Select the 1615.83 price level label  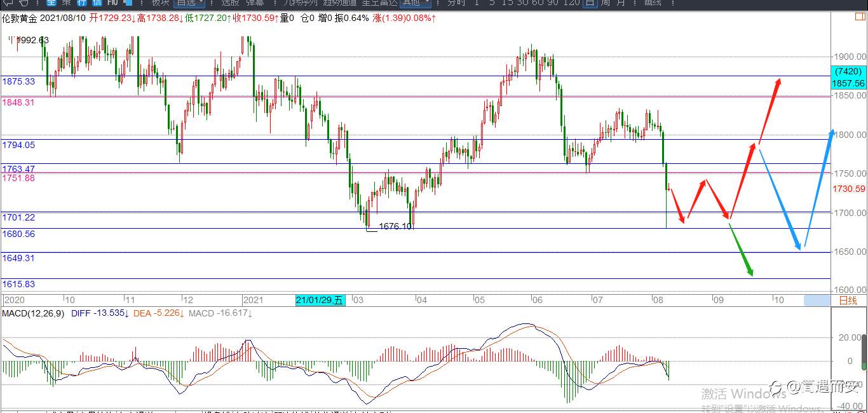(18, 284)
